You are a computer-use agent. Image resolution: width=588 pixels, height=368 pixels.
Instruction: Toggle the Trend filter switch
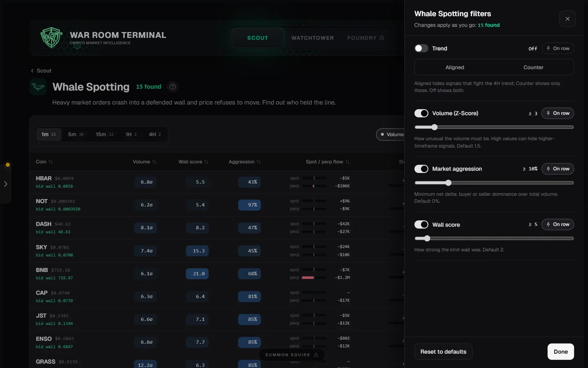[x=421, y=48]
